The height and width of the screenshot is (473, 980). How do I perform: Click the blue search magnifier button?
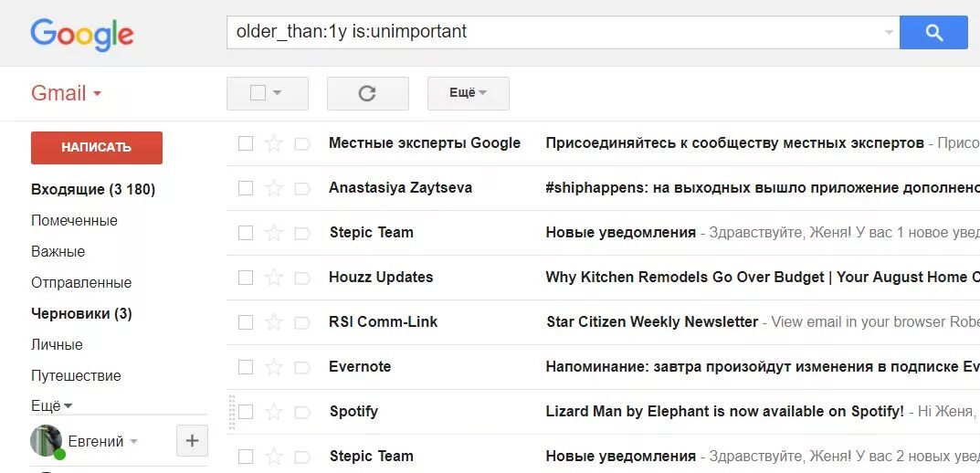click(933, 32)
